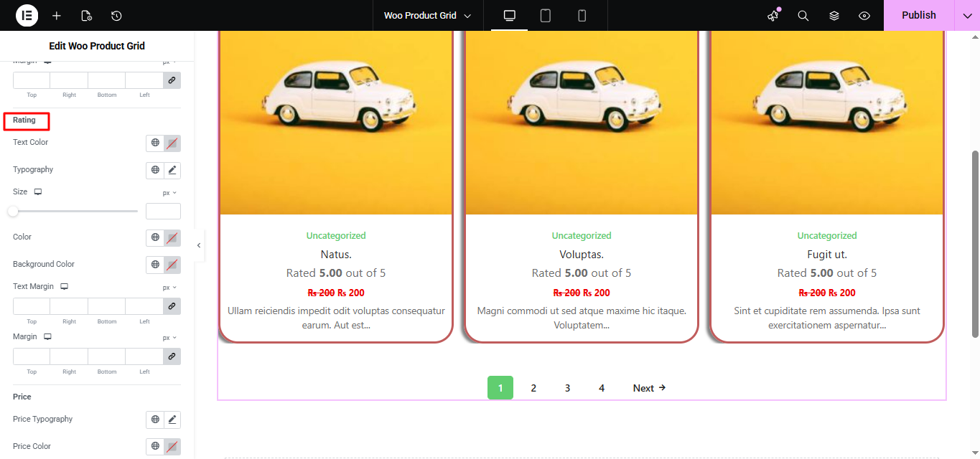Screen dimensions: 980x459
Task: Open the Finder search icon
Action: tap(803, 16)
